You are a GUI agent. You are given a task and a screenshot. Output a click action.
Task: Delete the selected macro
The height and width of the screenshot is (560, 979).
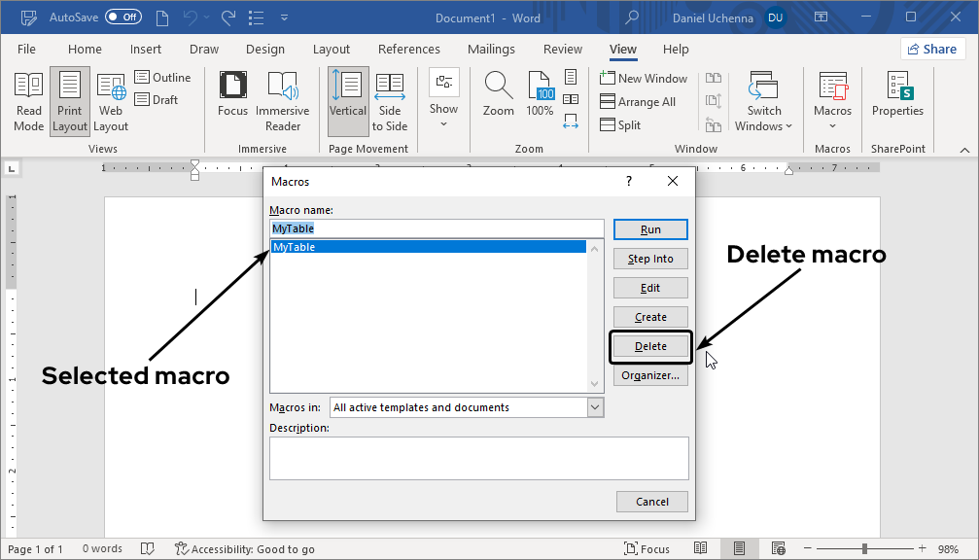(x=649, y=345)
